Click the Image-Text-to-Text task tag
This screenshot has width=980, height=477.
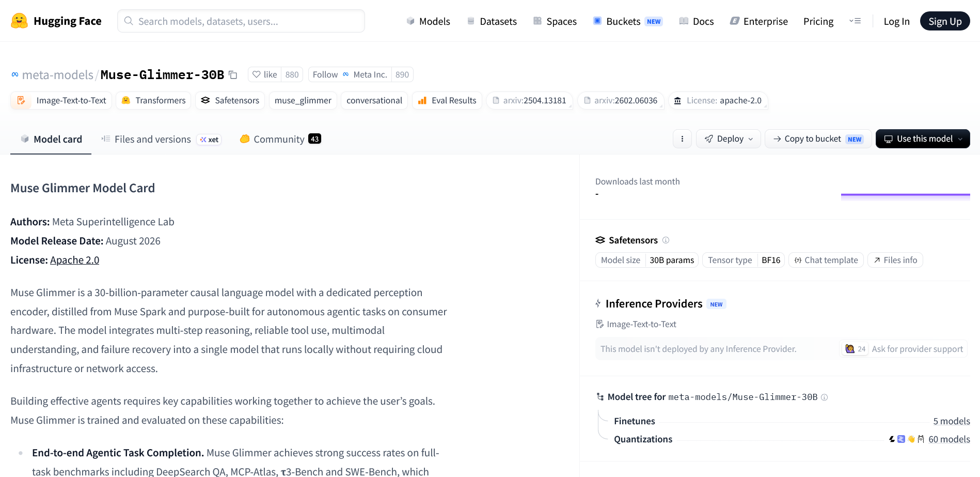coord(62,100)
